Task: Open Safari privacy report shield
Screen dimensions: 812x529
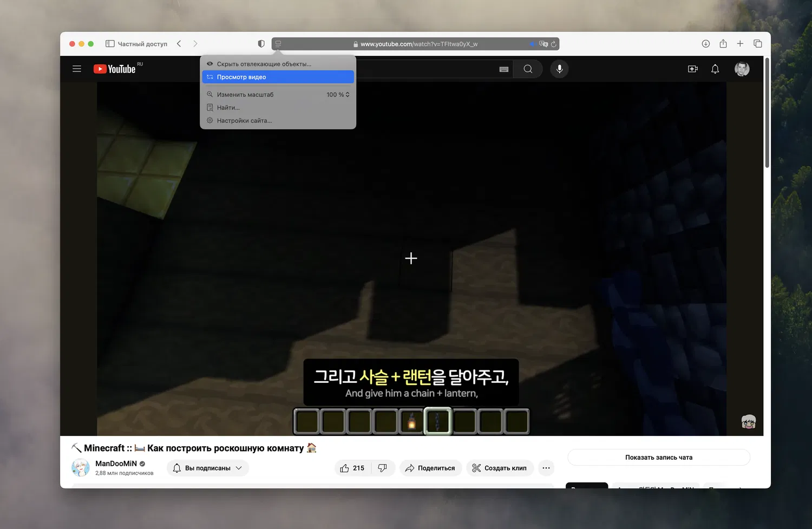Action: [261, 44]
